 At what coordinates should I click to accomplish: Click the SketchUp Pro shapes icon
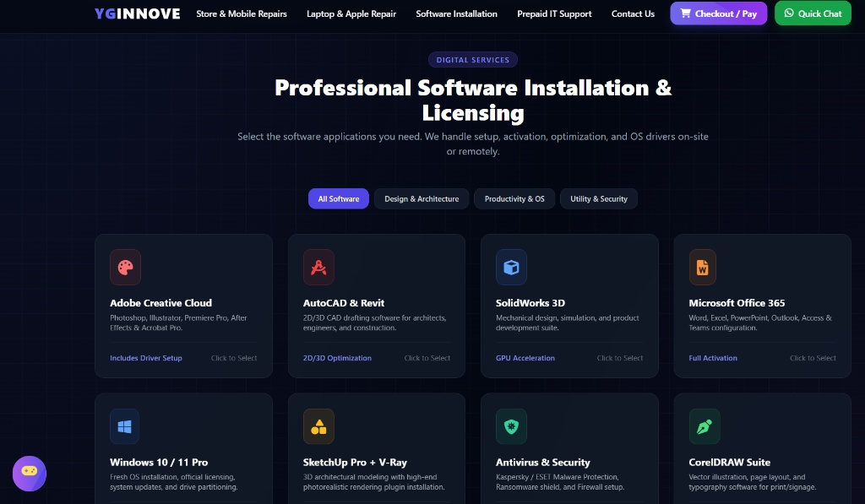pos(318,426)
